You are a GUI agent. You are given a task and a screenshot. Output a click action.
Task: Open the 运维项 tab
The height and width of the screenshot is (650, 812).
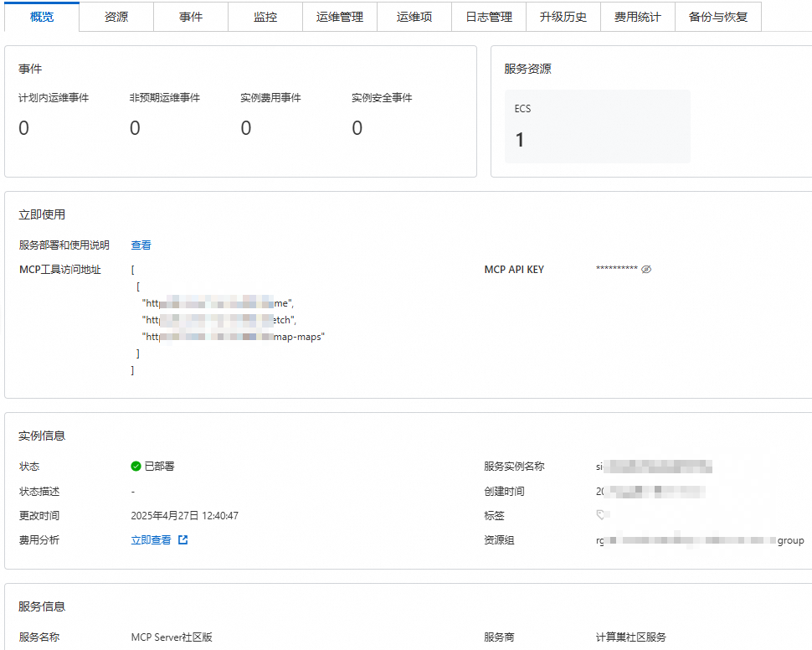point(414,17)
